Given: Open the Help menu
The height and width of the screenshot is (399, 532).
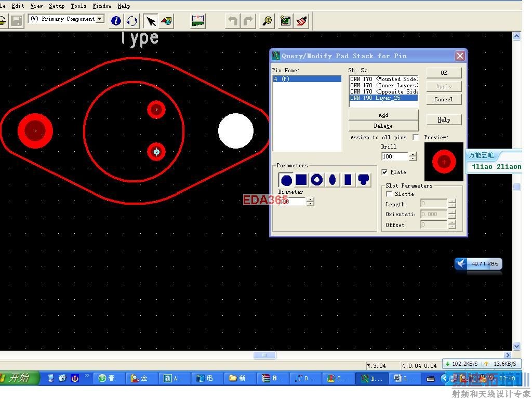Looking at the screenshot, I should pyautogui.click(x=124, y=6).
